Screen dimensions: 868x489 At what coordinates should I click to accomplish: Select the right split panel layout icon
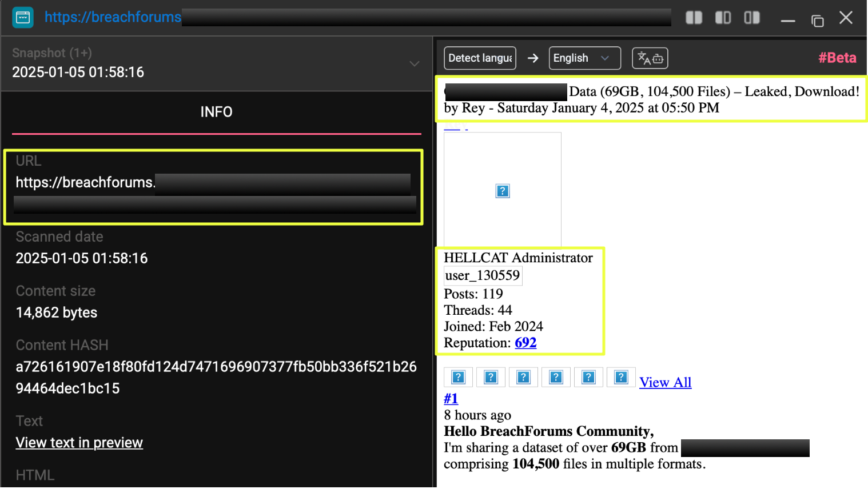(752, 18)
